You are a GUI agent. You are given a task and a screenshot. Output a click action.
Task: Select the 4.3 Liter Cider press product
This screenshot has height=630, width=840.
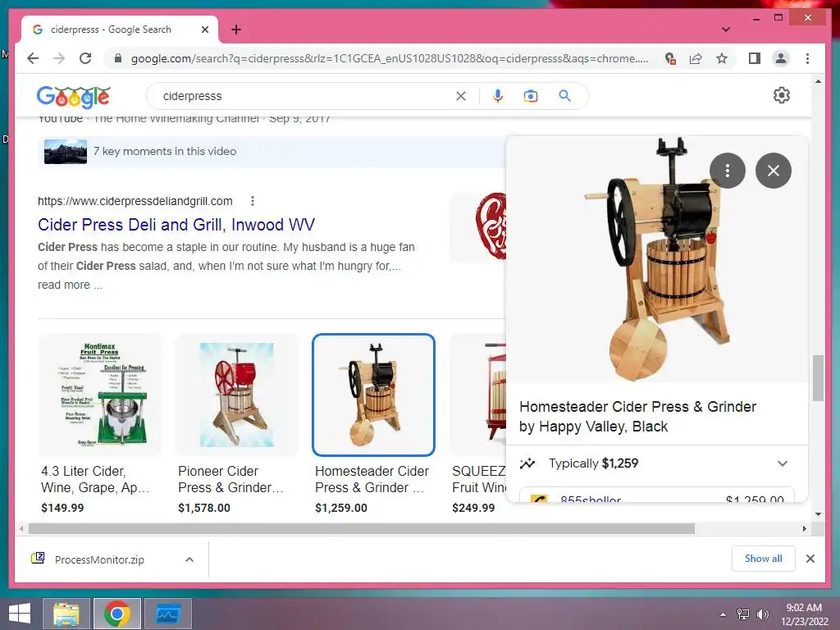click(x=99, y=395)
